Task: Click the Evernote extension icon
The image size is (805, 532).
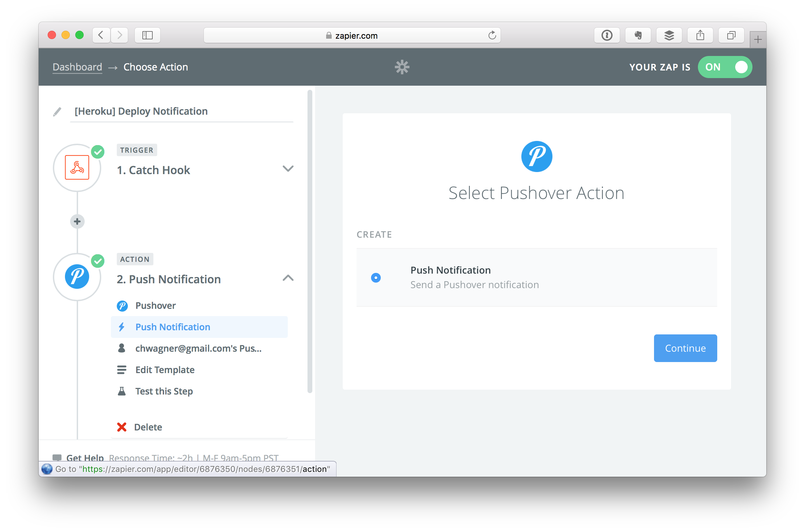Action: point(638,35)
